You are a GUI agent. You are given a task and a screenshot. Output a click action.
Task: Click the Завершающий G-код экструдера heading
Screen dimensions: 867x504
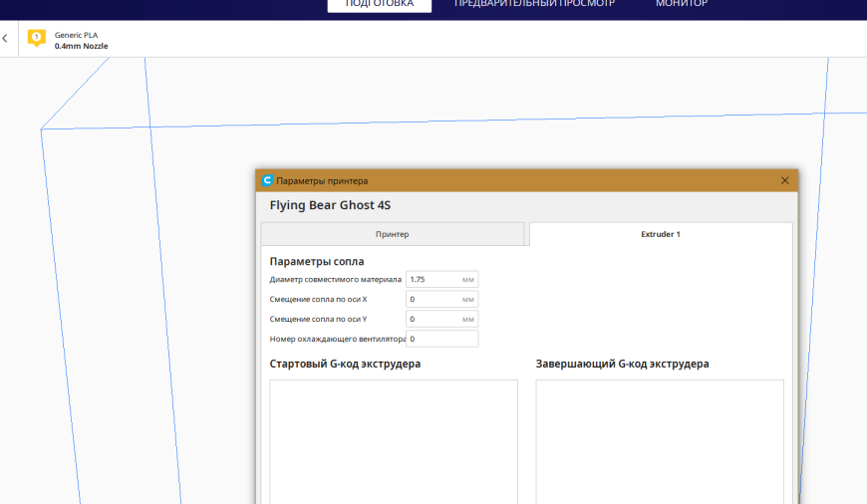tap(622, 364)
